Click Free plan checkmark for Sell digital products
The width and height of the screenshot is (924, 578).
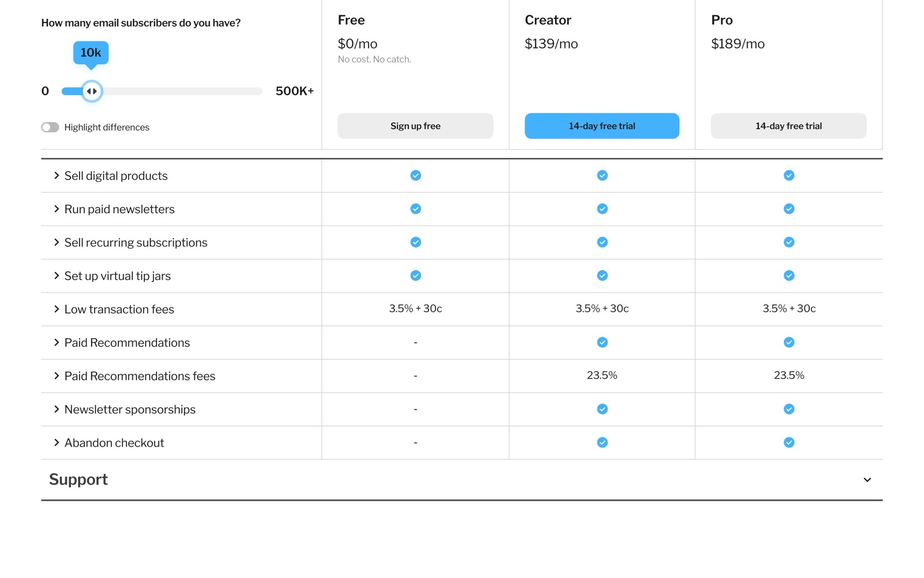[x=415, y=175]
